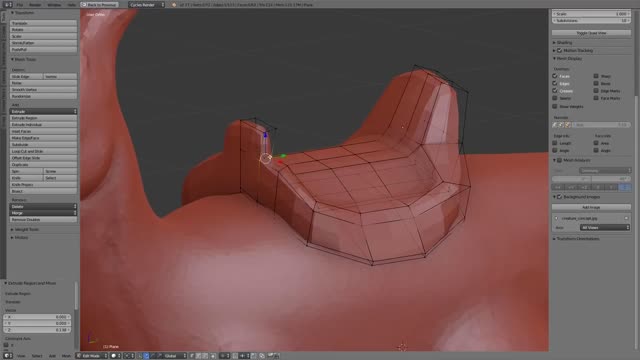Show vertex normals icon
Screen dimensions: 640x360
pyautogui.click(x=555, y=125)
